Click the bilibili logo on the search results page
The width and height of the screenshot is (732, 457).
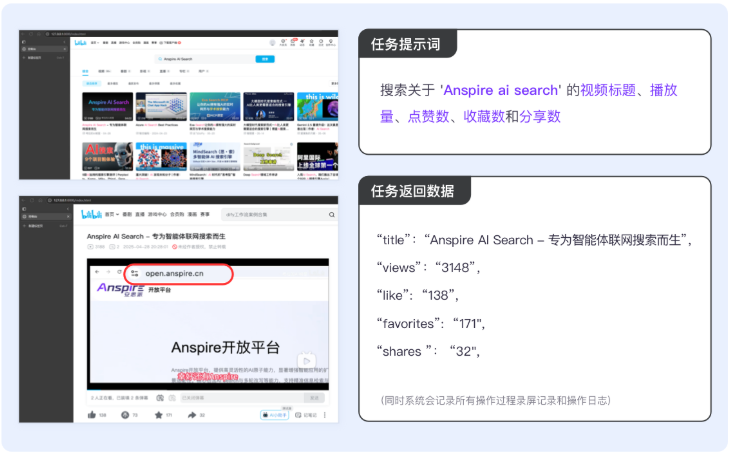tap(80, 43)
